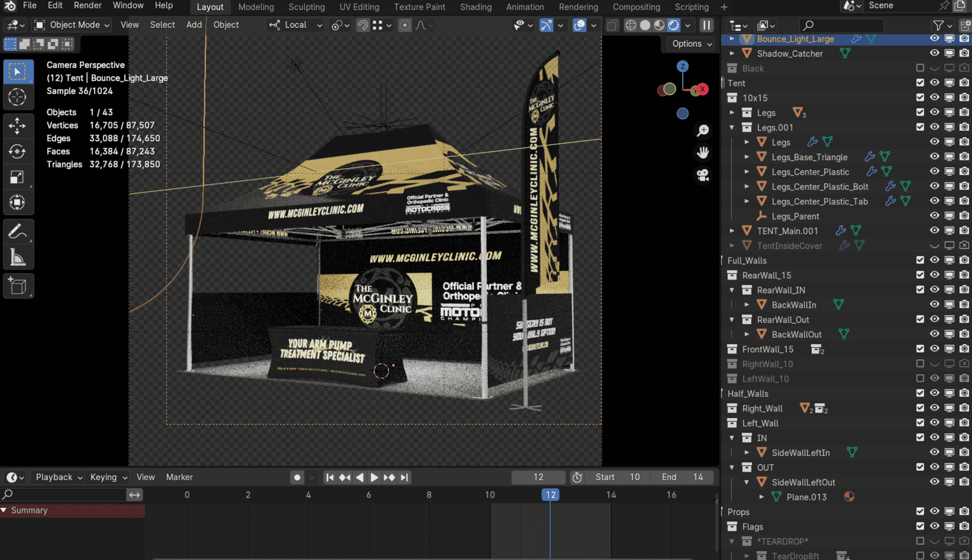This screenshot has height=560, width=972.
Task: Jump to timeline start frame
Action: 330,478
